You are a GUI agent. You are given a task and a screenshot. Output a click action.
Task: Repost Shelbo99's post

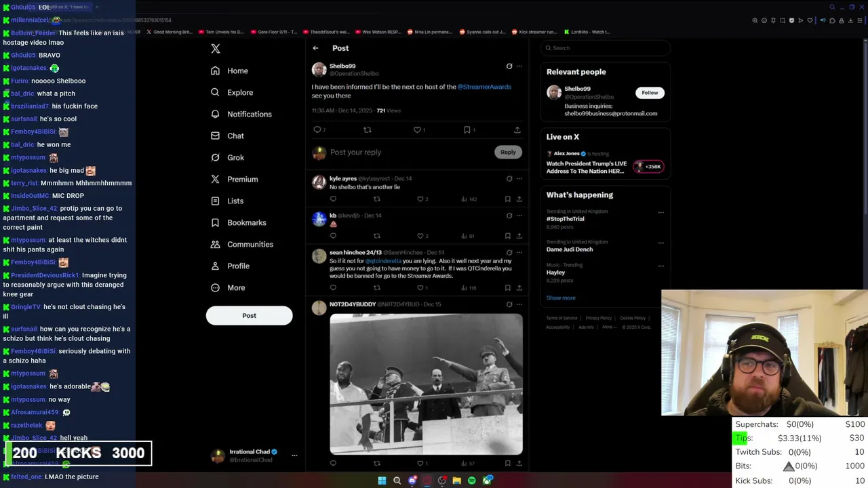[x=367, y=129]
